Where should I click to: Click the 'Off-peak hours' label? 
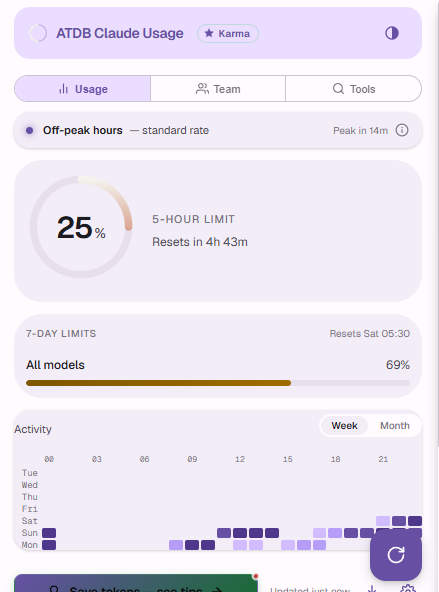click(83, 130)
